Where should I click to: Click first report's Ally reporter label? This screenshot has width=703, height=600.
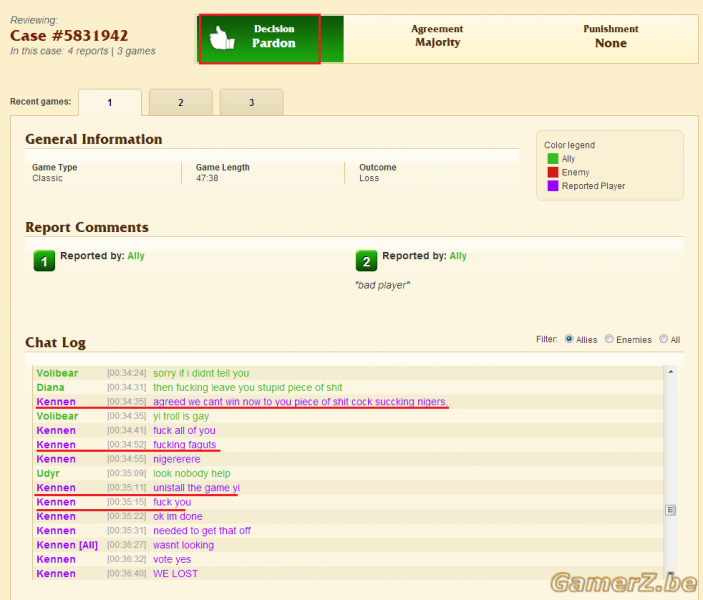tap(136, 256)
